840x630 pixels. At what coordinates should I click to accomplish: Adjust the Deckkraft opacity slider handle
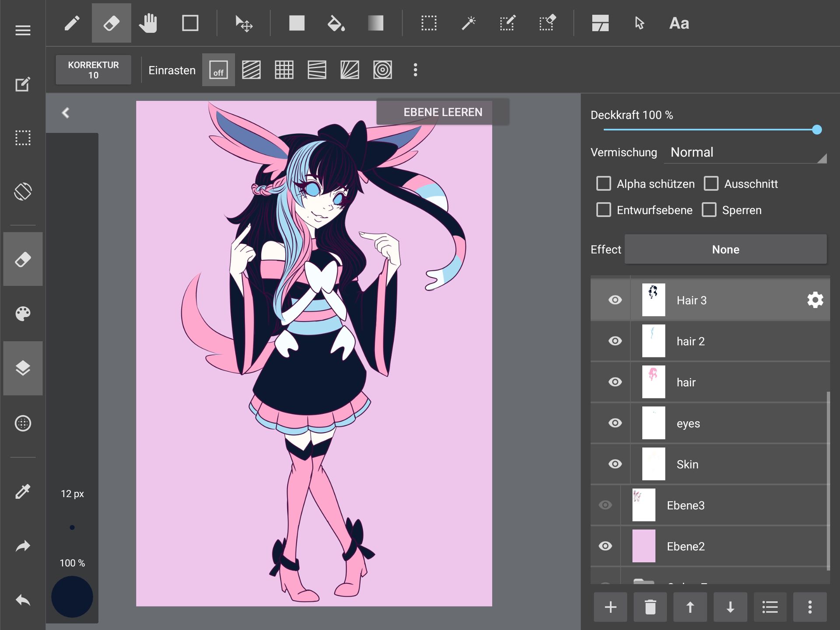click(816, 129)
